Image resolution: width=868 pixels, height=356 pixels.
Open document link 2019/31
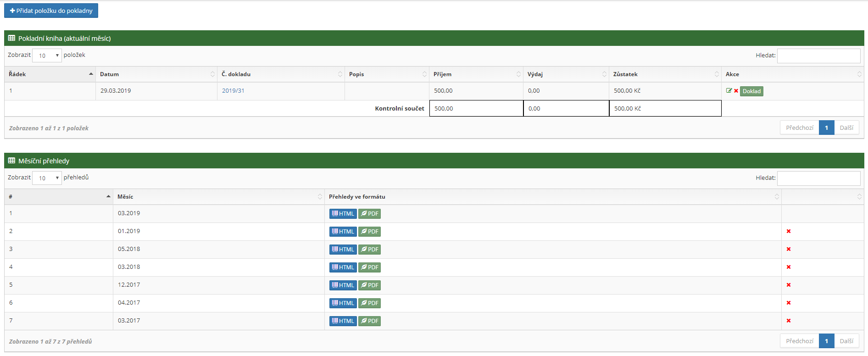coord(233,91)
